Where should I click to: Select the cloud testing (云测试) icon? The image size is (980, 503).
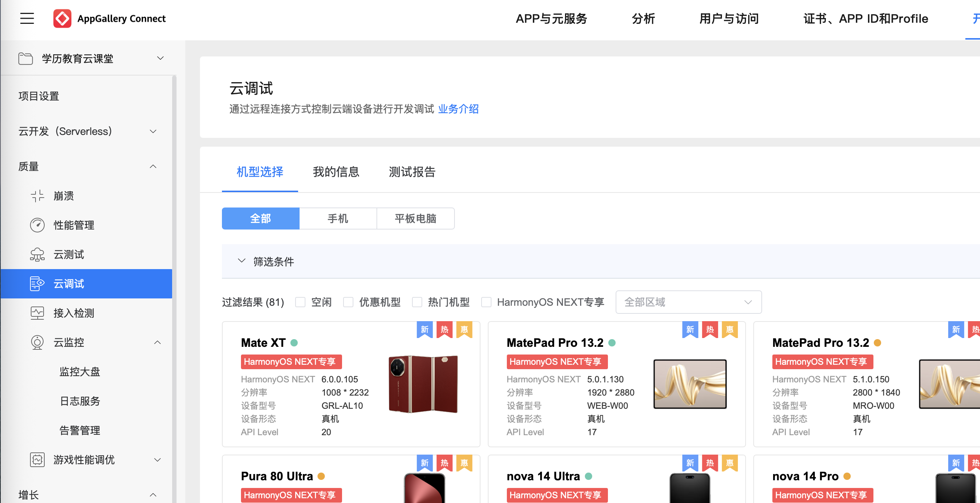click(x=37, y=254)
